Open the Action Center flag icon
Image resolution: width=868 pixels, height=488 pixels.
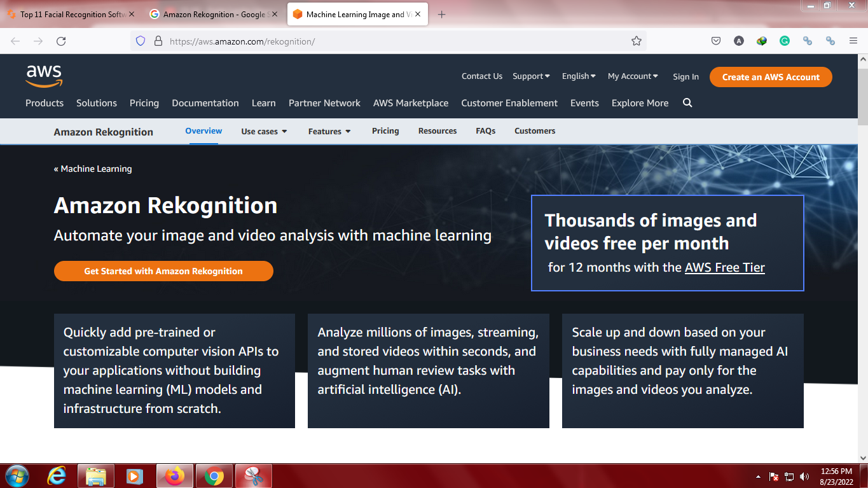pos(774,477)
